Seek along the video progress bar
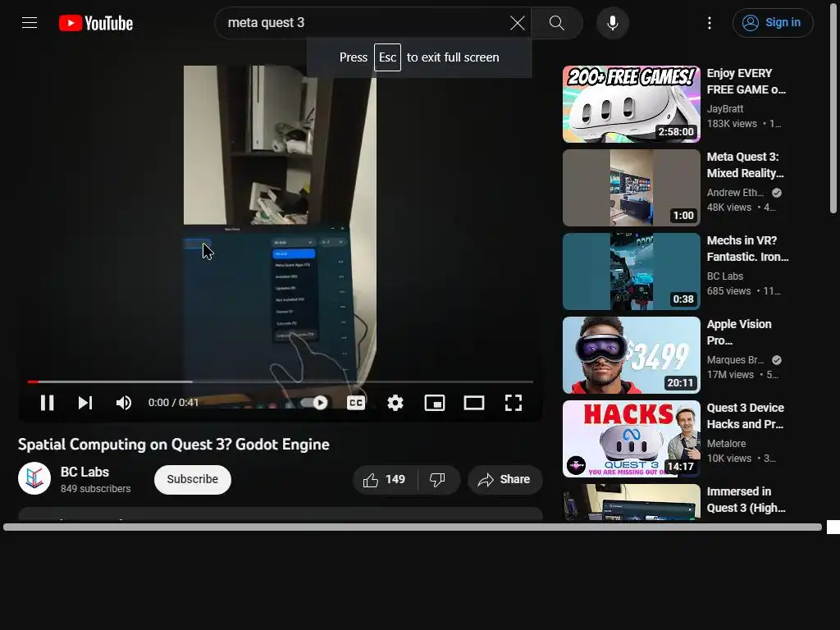Screen dimensions: 840x630 tap(281, 382)
